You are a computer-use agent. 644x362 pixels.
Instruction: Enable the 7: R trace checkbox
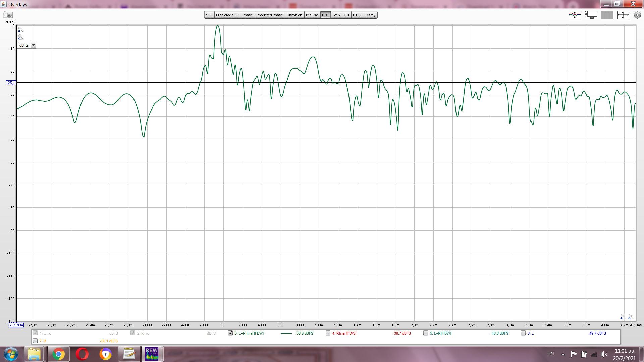(35, 341)
